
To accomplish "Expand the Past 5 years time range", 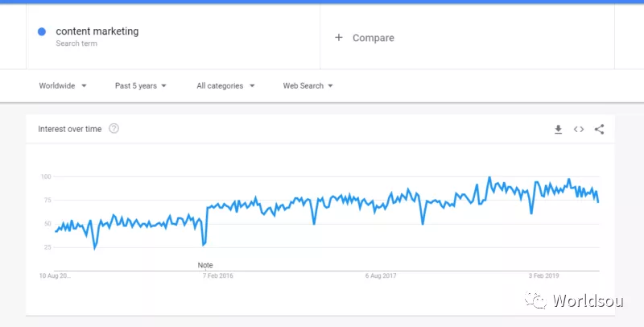I will click(x=141, y=85).
